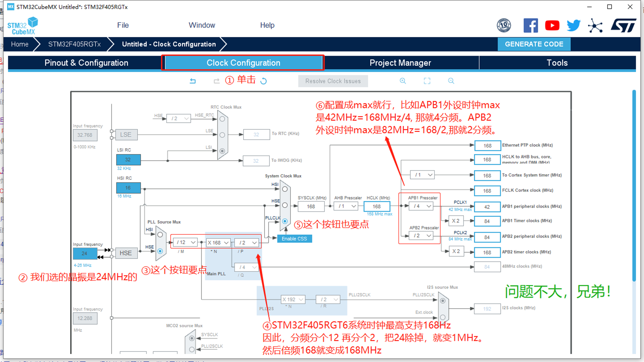
Task: Select LSE in RTC Clock Mux
Action: point(222,135)
